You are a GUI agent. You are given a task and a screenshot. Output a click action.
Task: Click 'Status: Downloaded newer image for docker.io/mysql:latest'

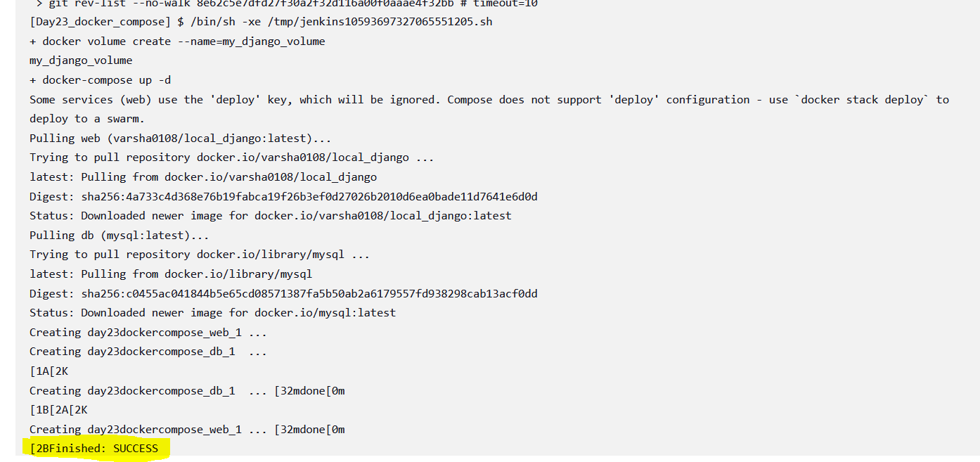pos(212,313)
